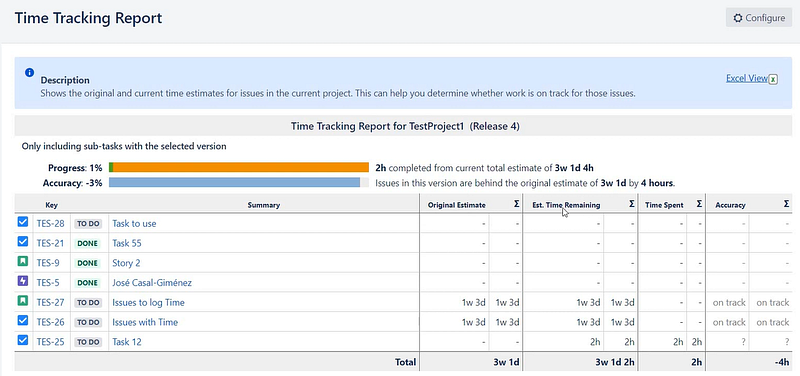
Task: Open issue key TES-27
Action: 51,303
